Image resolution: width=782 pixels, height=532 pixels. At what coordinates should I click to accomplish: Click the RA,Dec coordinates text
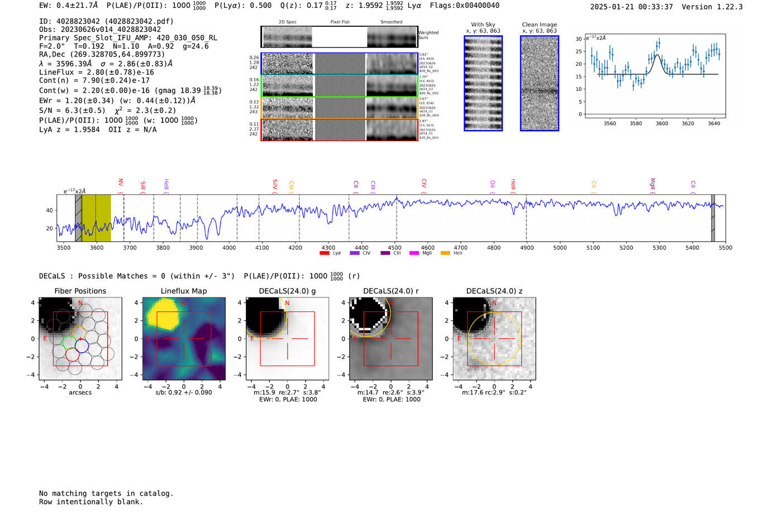[x=102, y=54]
